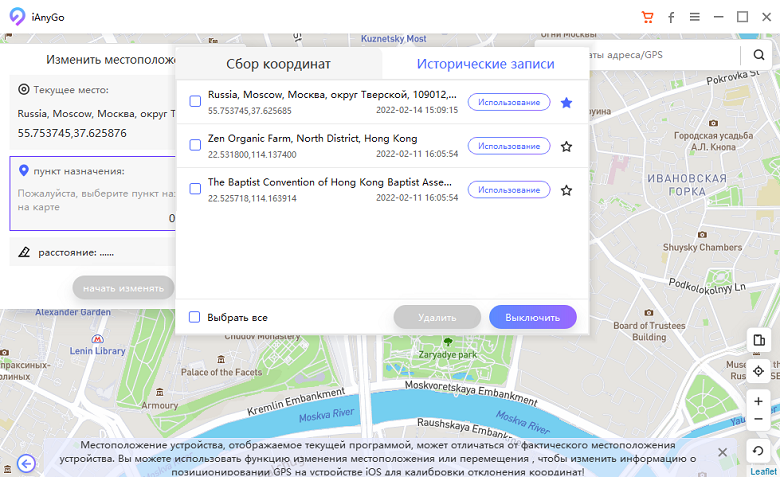Check the Zen Organic Farm checkbox

click(x=195, y=145)
